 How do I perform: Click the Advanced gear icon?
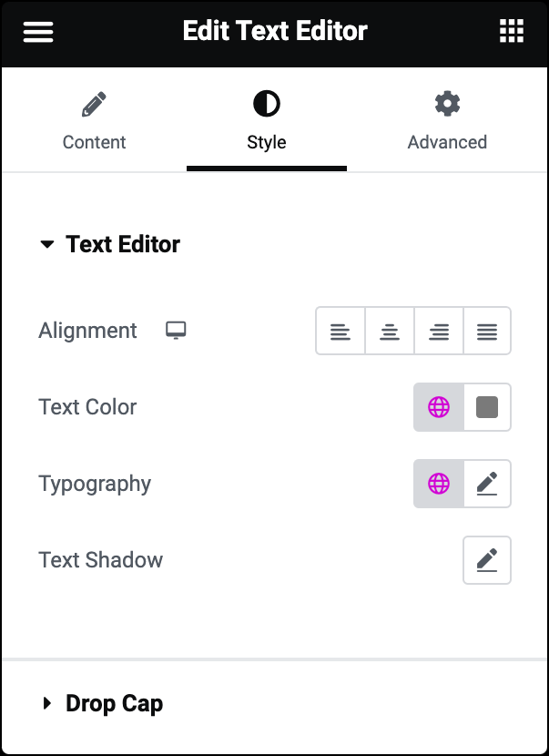click(447, 104)
